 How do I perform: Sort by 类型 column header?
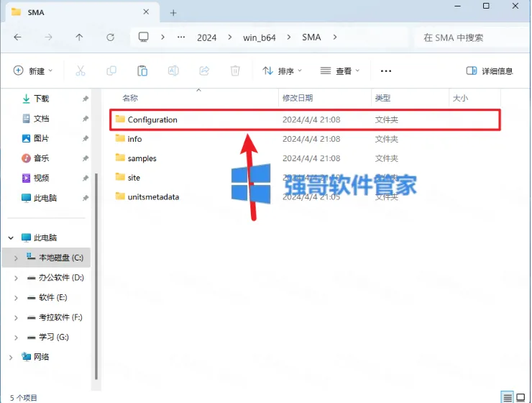coord(382,98)
